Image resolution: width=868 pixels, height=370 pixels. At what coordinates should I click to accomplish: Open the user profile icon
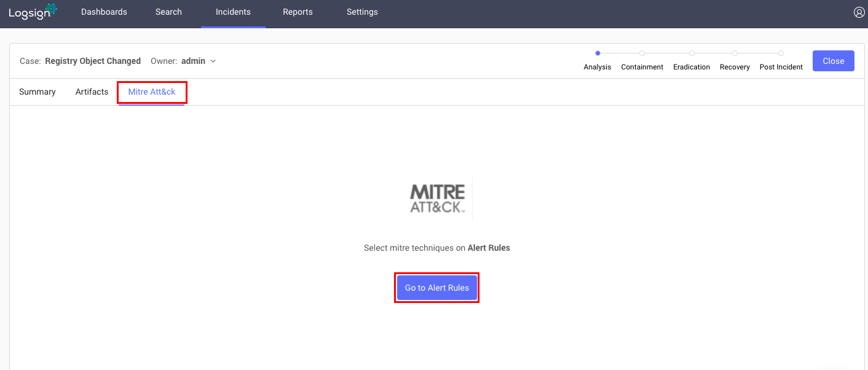pyautogui.click(x=859, y=12)
